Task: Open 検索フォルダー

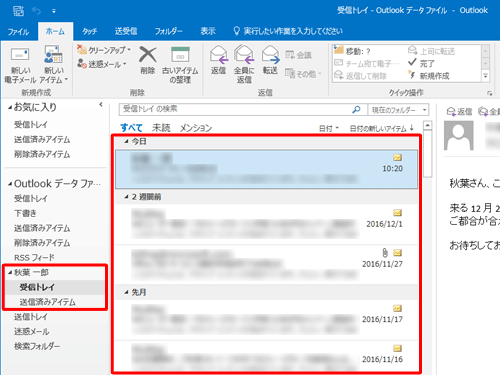Action: click(x=37, y=346)
